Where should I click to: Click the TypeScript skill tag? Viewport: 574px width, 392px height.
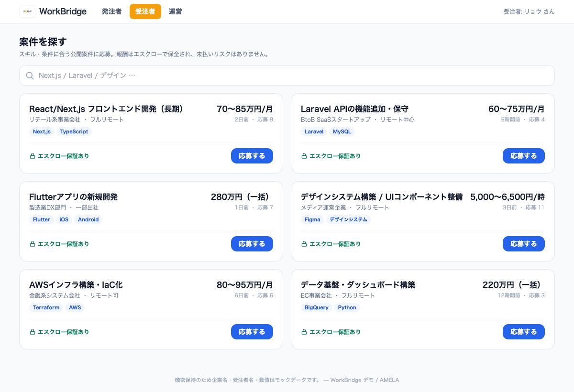coord(74,131)
